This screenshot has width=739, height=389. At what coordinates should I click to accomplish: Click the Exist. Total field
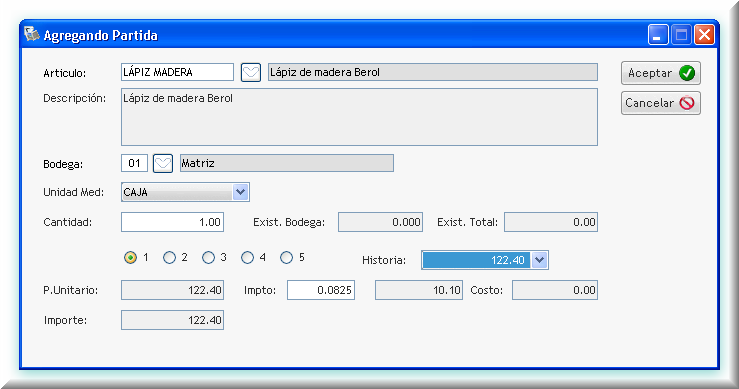click(551, 222)
